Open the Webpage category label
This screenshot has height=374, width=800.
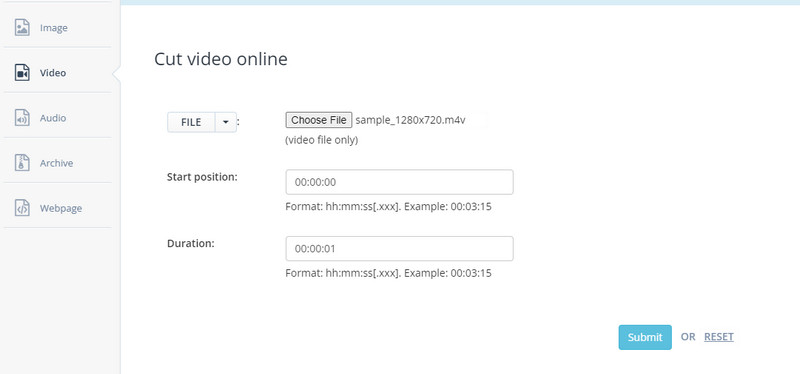61,208
